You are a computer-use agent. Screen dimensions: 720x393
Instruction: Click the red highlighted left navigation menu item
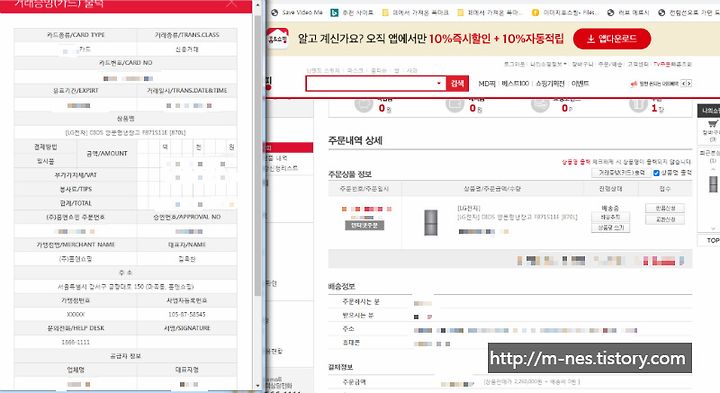click(x=288, y=147)
